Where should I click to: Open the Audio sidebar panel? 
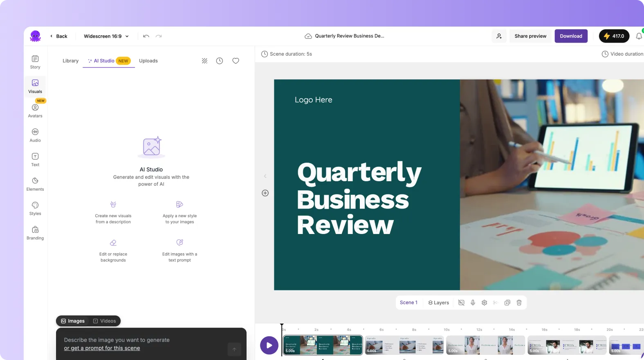(x=35, y=135)
